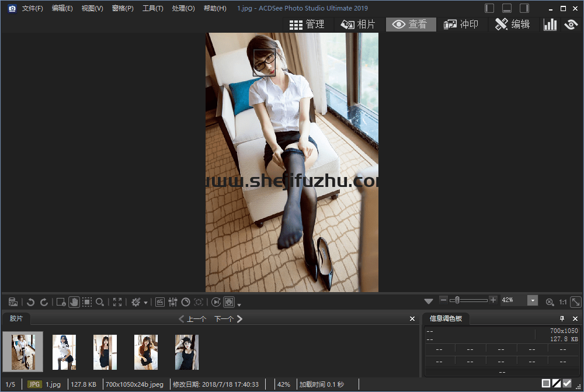This screenshot has height=392, width=584.
Task: Open the 帮助(H) menu
Action: pyautogui.click(x=215, y=8)
